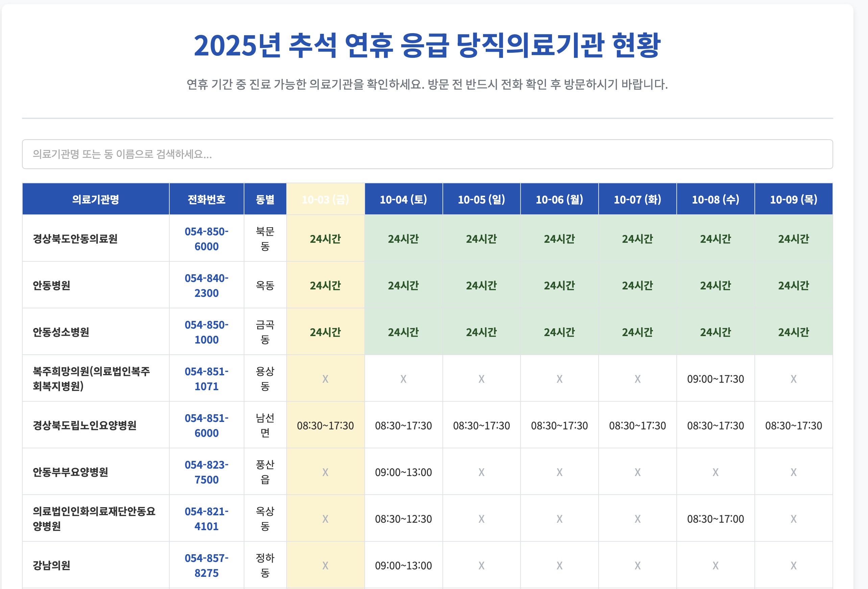Viewport: 868px width, 589px height.
Task: Select the highlighted 10-03 (금) column header
Action: 325,199
